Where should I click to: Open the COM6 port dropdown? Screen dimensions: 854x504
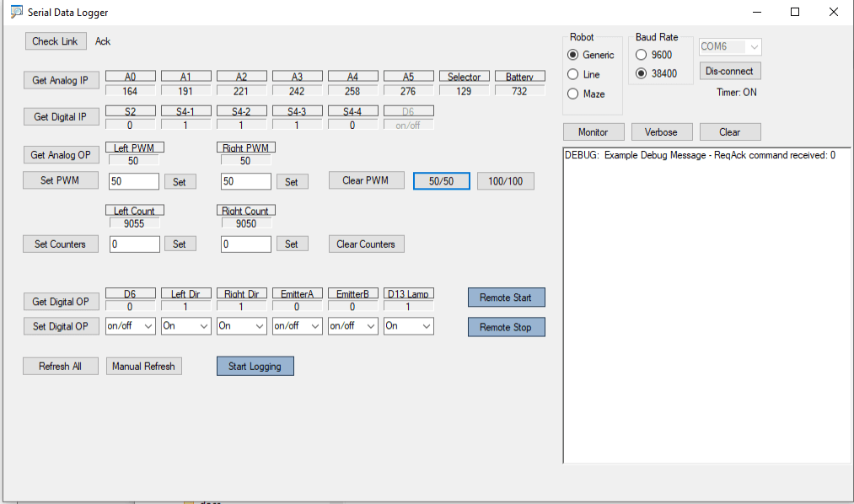click(730, 47)
